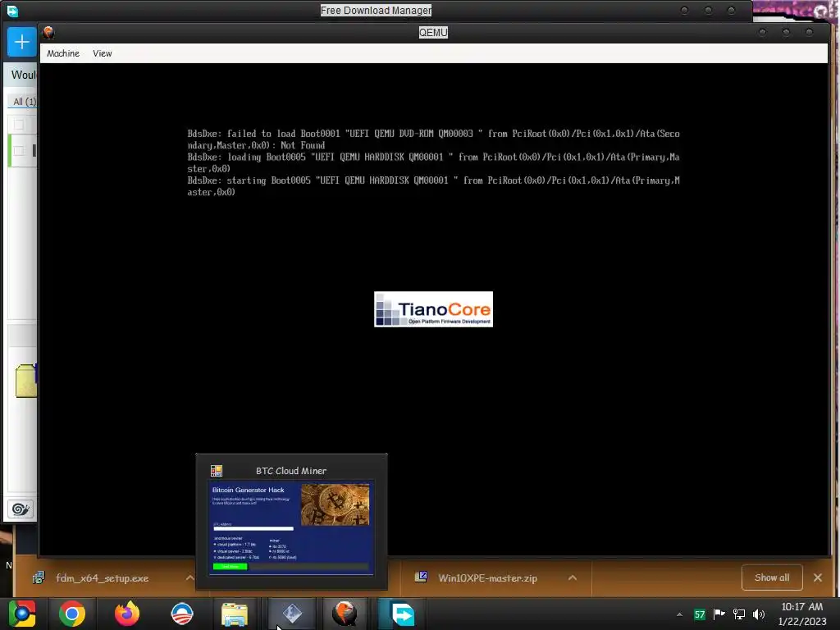Close the Free Download Manager window
Screen dimensions: 840x630
pos(731,11)
